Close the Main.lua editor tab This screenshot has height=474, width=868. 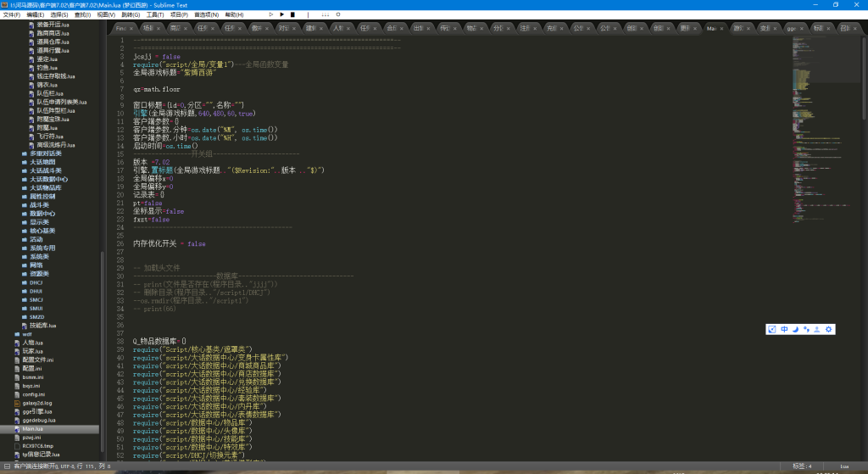[723, 28]
